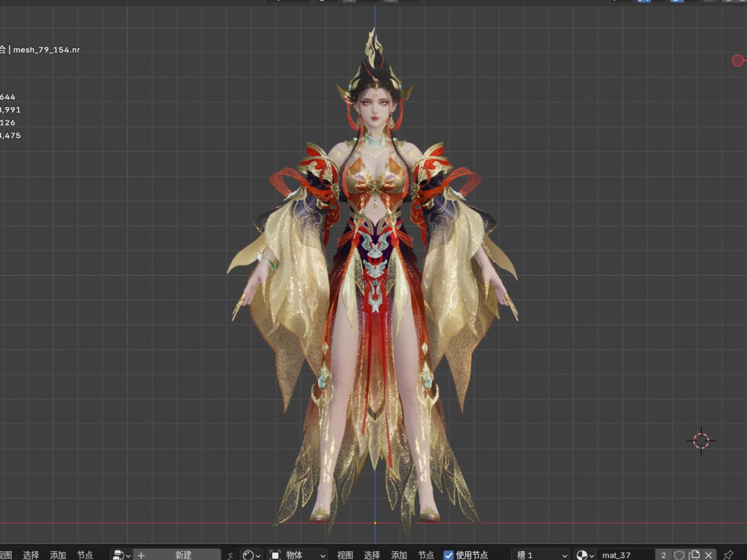This screenshot has height=560, width=747.
Task: Toggle the pin icon in node header
Action: point(728,555)
